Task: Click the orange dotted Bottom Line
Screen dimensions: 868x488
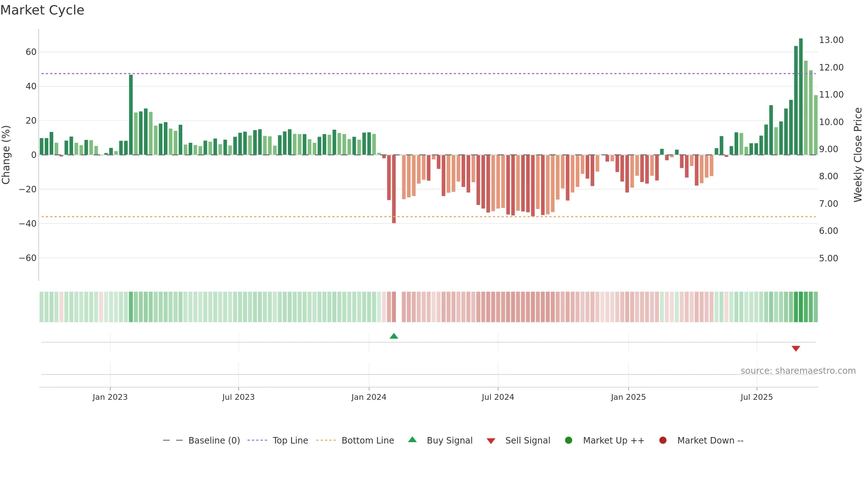Action: (x=429, y=217)
